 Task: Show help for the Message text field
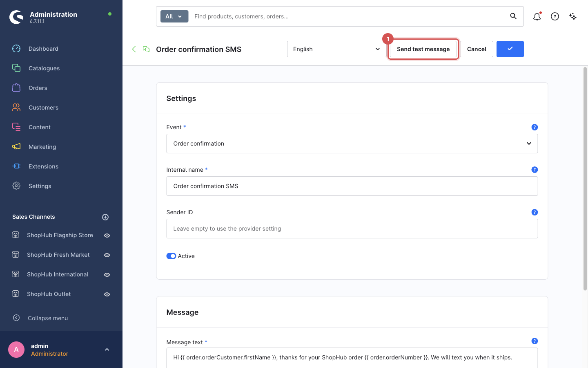pyautogui.click(x=535, y=341)
